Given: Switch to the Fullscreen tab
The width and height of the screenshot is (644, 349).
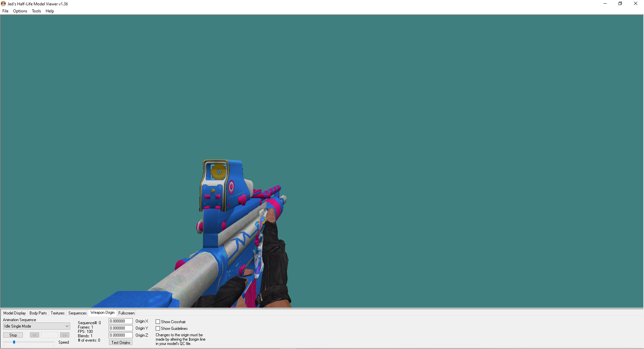Looking at the screenshot, I should tap(126, 313).
